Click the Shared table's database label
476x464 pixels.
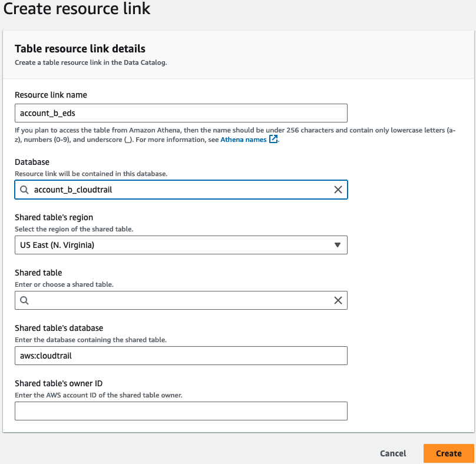(x=59, y=329)
